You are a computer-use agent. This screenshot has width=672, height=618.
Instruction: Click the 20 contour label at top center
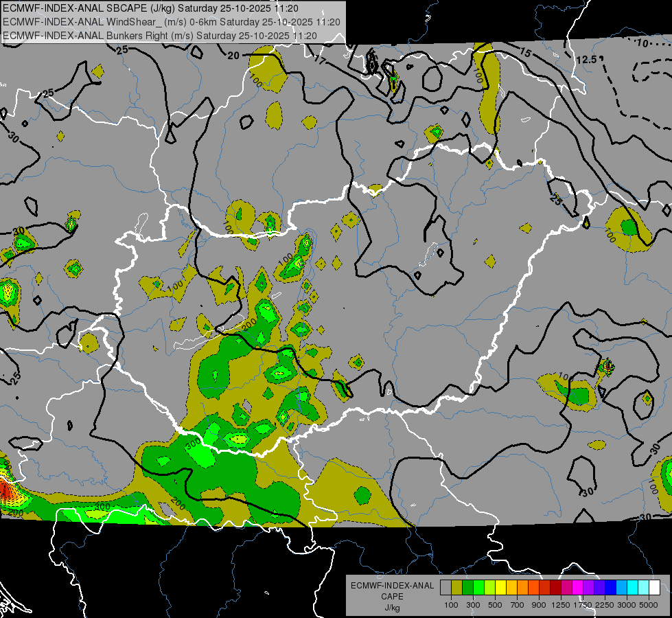tap(233, 56)
